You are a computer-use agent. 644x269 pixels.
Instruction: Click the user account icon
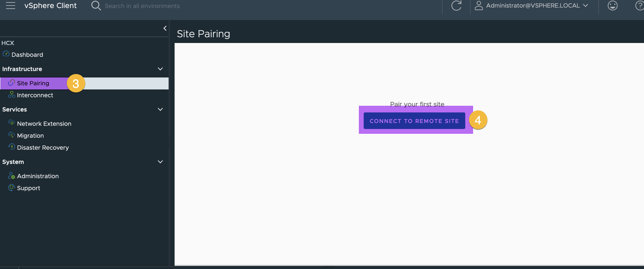[x=478, y=6]
